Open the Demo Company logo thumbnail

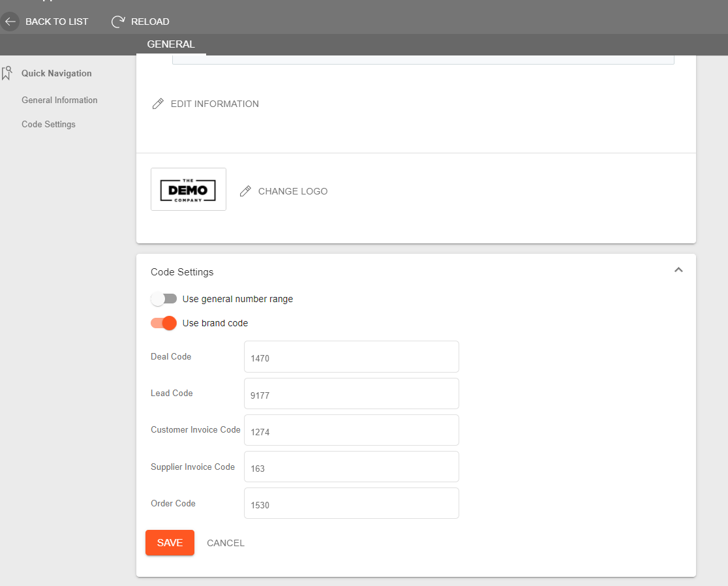[189, 189]
